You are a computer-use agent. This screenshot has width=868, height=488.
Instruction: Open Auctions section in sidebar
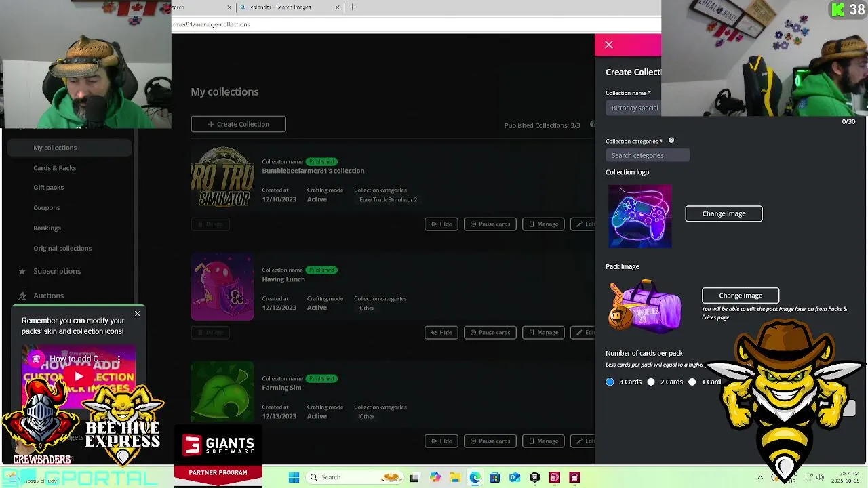point(48,296)
